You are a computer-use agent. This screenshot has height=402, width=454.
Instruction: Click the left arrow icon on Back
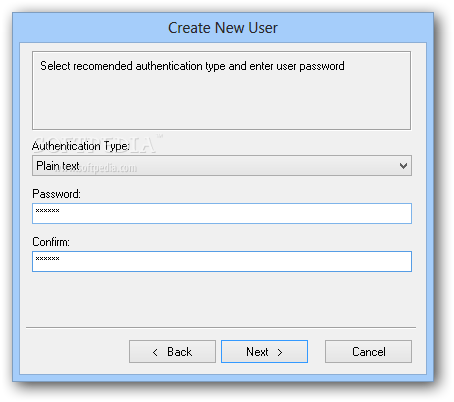coord(155,352)
